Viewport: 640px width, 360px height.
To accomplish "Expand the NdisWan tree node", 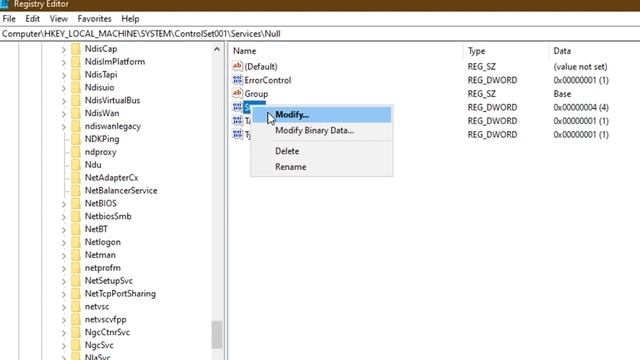I will point(64,114).
